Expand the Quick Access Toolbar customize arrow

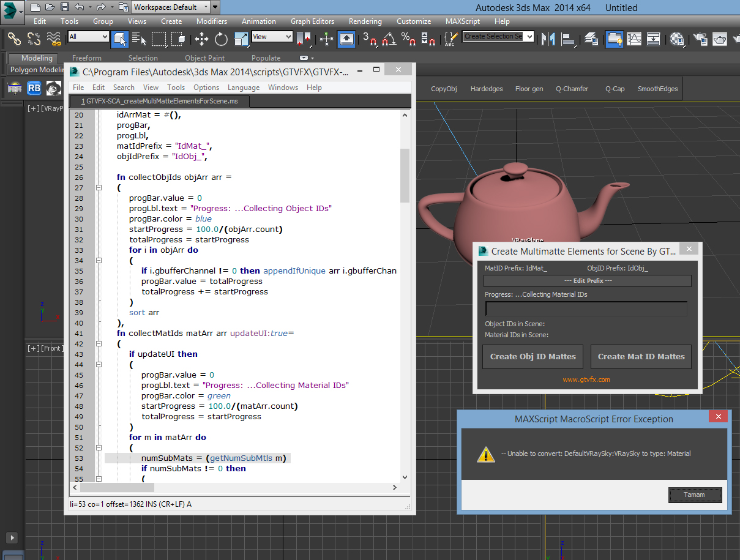(215, 7)
